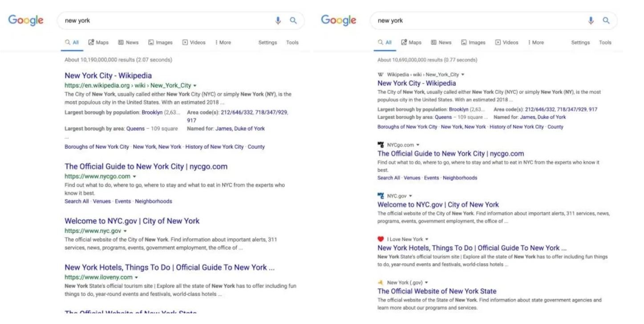
Task: Open the dropdown arrow beside https://www.iloveny.com
Action: click(137, 278)
